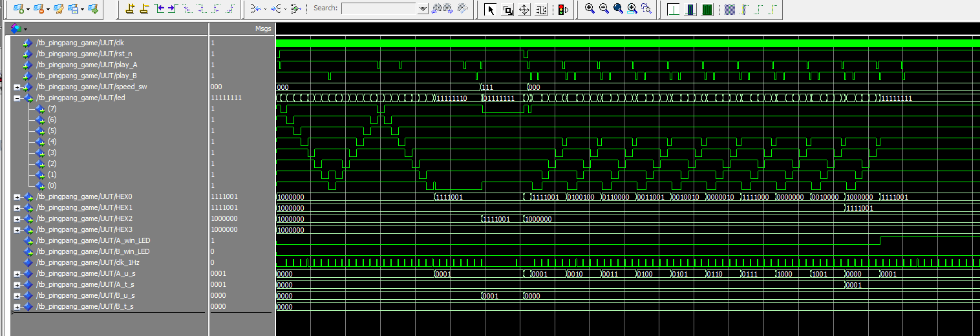Set wave format with blue pulse icon
This screenshot has width=980, height=336.
point(690,9)
